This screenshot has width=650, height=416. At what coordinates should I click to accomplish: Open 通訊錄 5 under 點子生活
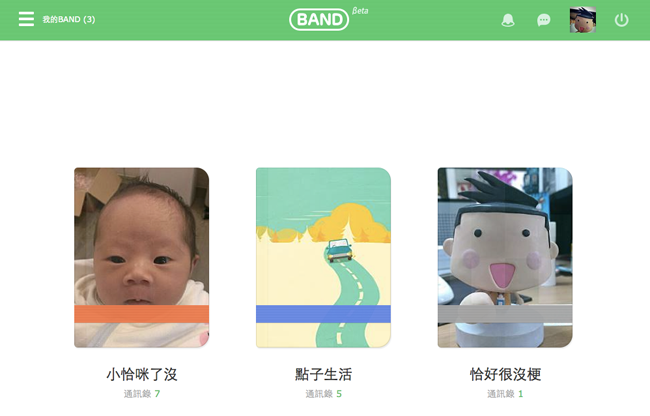pyautogui.click(x=323, y=394)
